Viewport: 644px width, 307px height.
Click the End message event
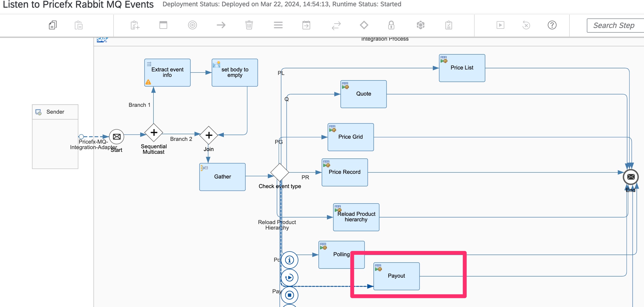(631, 177)
